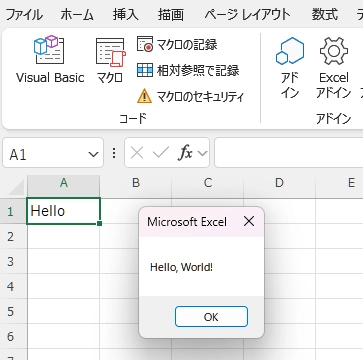This screenshot has width=363, height=360.
Task: Open the ファイル tab
Action: coord(24,15)
